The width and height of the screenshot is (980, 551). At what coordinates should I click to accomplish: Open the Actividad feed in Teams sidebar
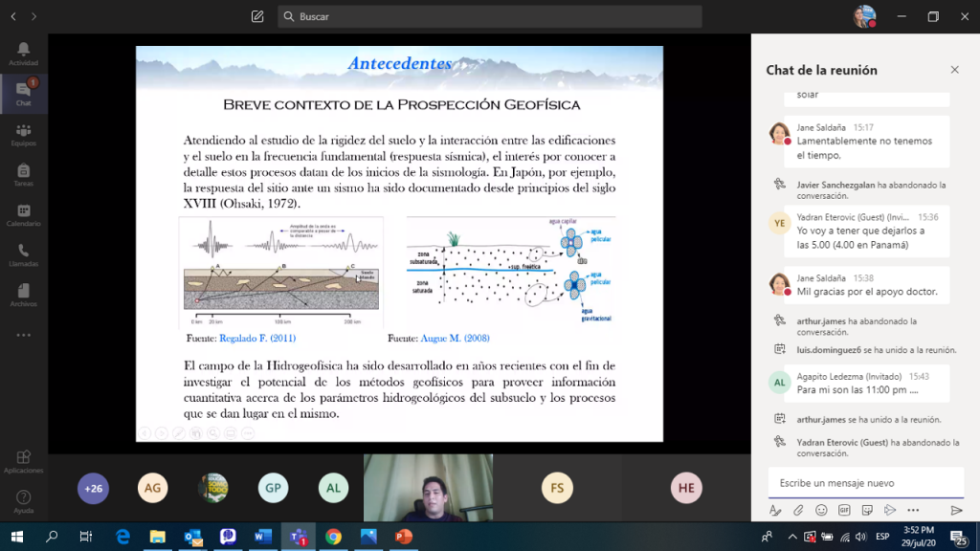(23, 54)
